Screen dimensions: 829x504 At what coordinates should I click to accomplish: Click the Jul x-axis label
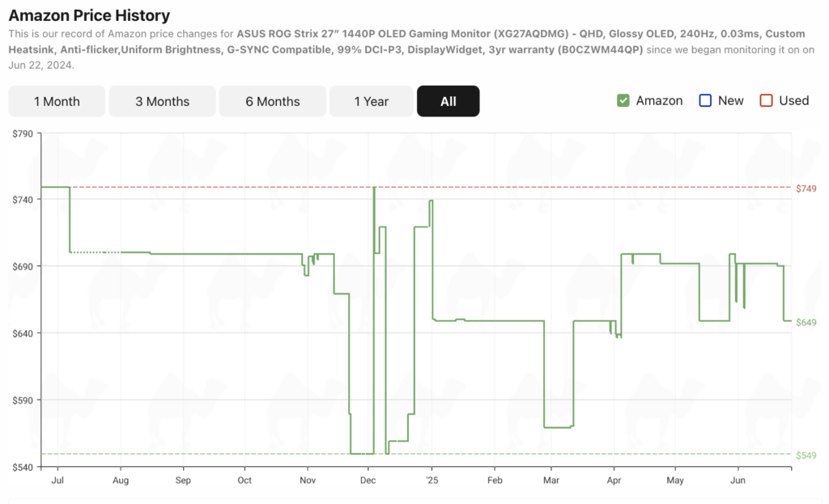click(x=57, y=481)
